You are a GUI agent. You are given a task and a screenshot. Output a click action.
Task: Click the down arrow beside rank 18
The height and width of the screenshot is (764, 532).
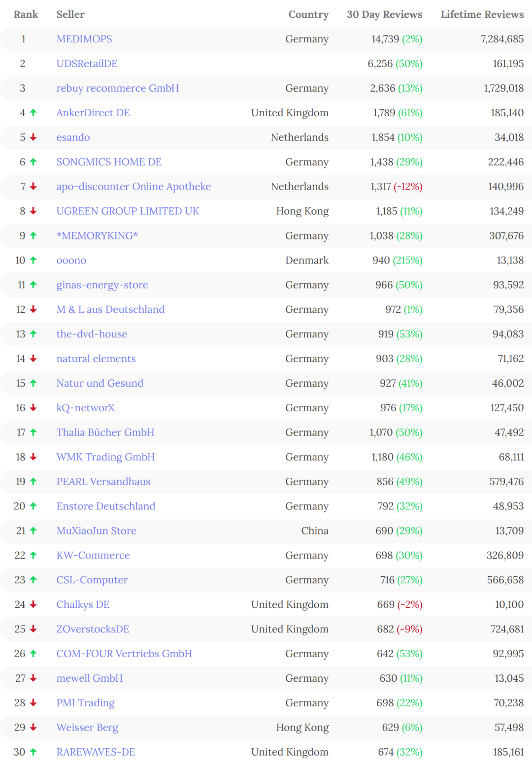pos(33,457)
